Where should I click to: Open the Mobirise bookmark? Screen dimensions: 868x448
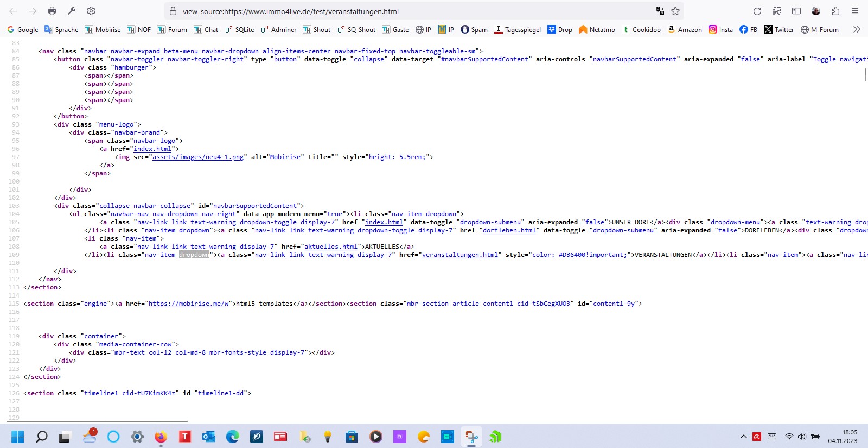coord(103,30)
